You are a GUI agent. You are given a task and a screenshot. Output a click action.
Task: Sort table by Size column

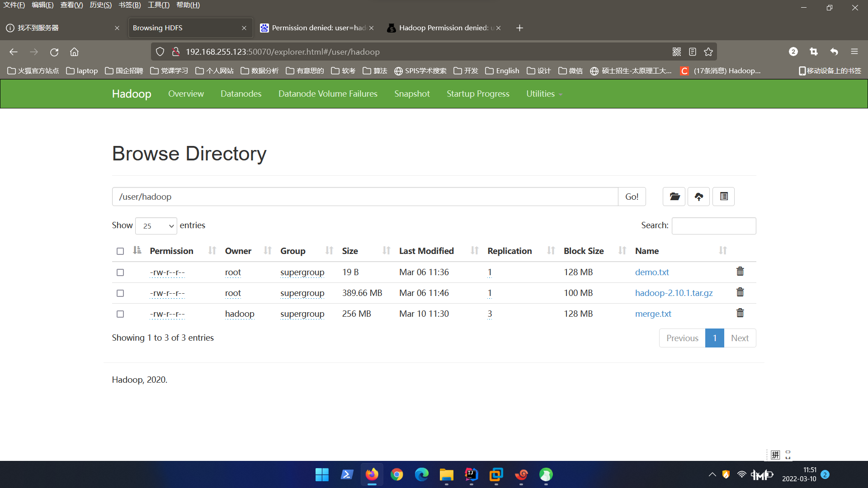(350, 251)
